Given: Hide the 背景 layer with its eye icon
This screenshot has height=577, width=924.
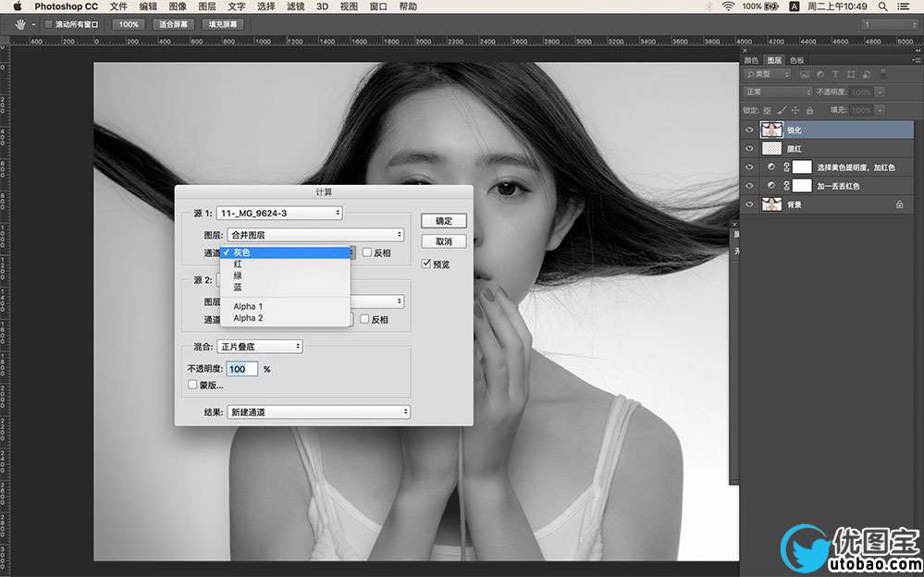Looking at the screenshot, I should coord(749,204).
